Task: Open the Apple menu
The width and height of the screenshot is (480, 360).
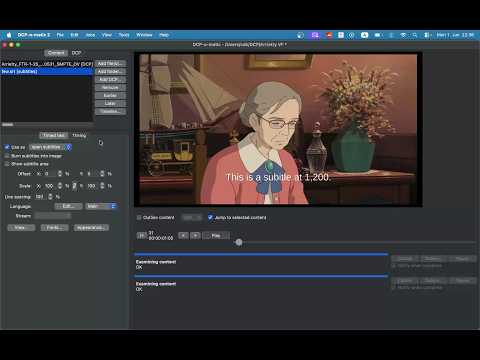Action: [x=9, y=35]
